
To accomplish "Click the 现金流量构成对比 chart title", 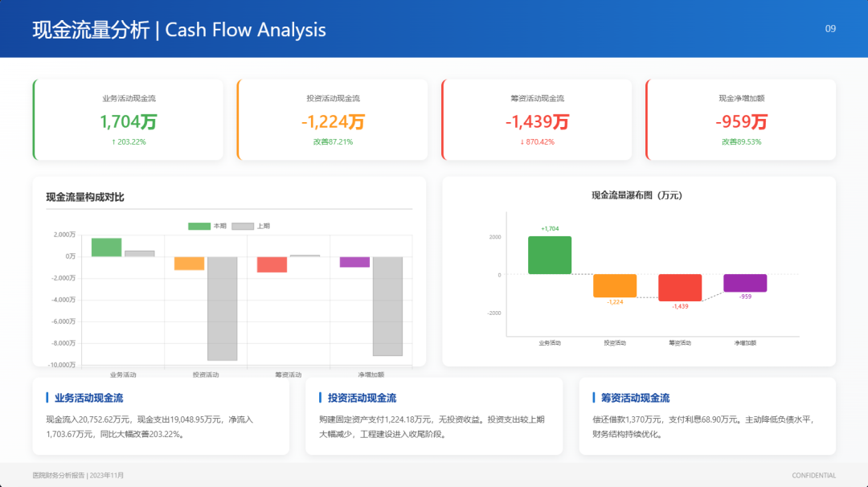I will [x=84, y=198].
